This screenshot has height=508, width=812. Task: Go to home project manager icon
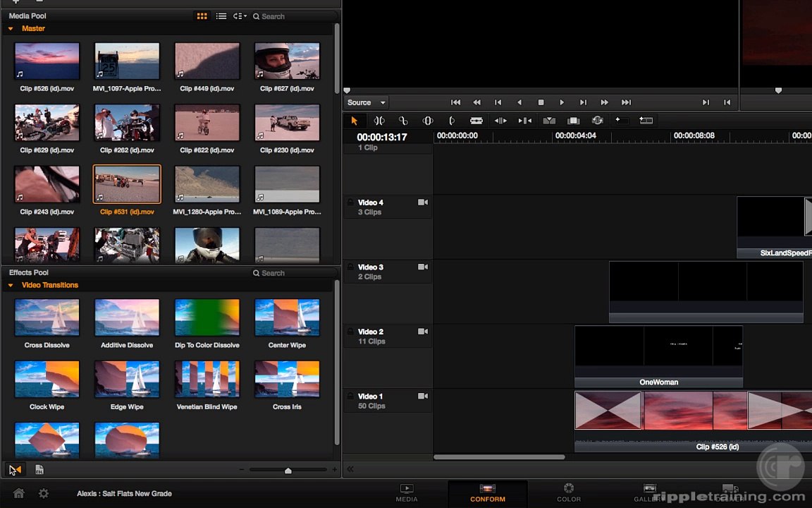pos(18,493)
